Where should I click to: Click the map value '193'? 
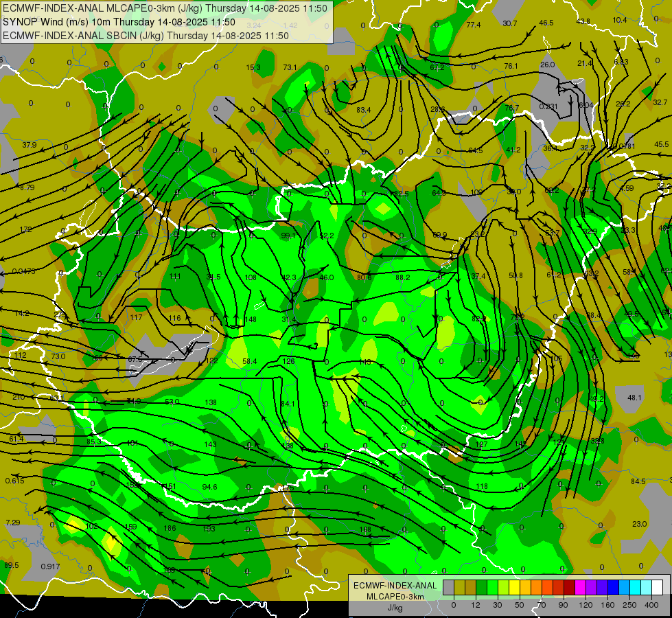pyautogui.click(x=209, y=529)
